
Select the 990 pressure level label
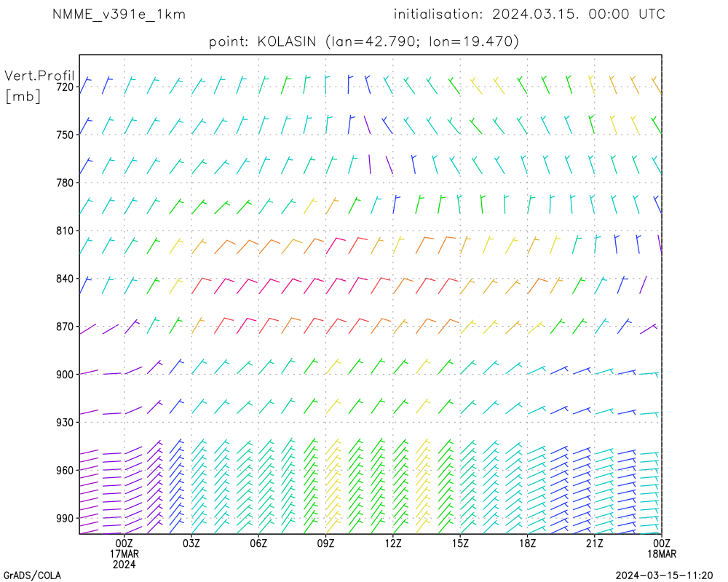click(x=65, y=519)
